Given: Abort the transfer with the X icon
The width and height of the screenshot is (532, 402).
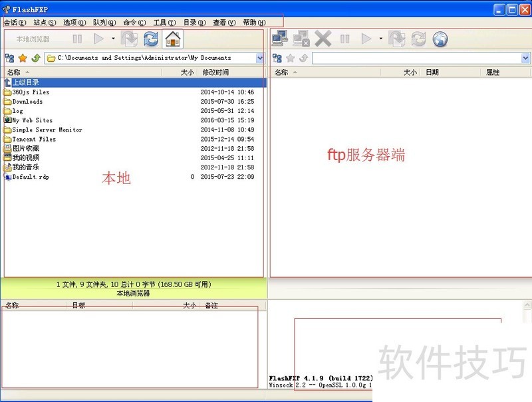Looking at the screenshot, I should [x=323, y=39].
